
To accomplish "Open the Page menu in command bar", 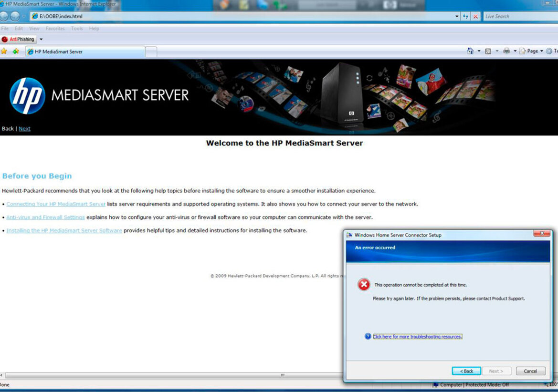I will tap(531, 51).
